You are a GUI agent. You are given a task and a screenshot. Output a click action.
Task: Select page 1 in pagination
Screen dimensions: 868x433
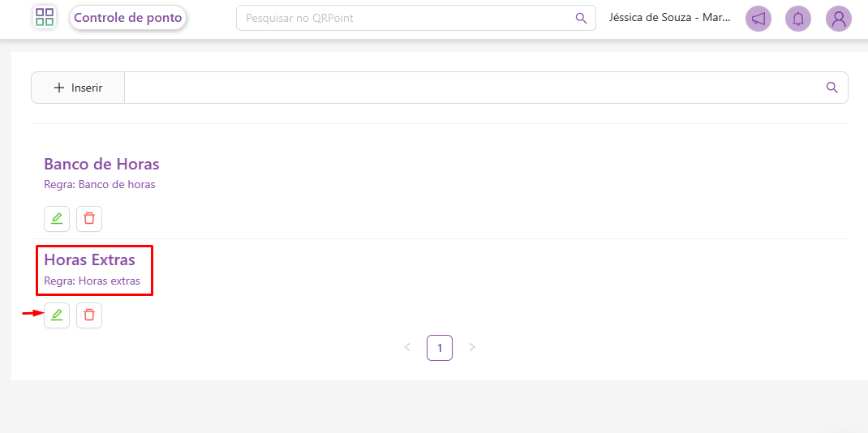tap(440, 348)
